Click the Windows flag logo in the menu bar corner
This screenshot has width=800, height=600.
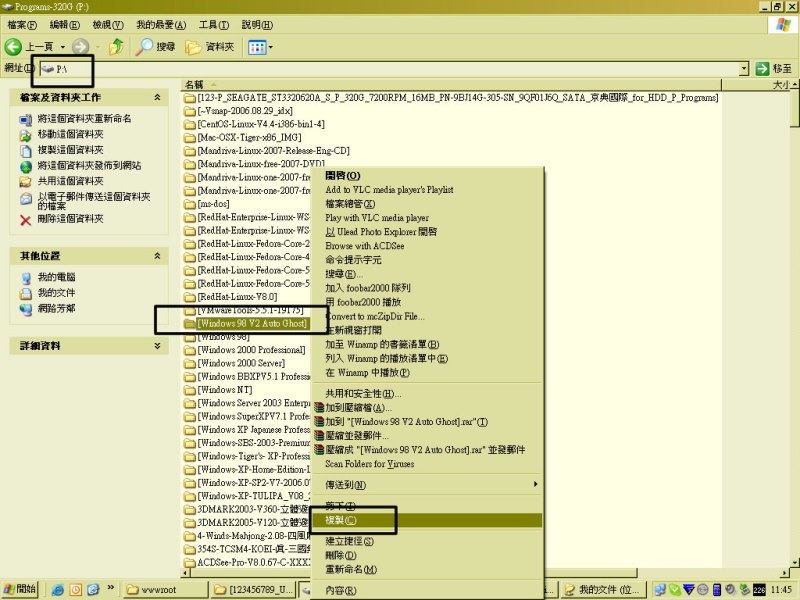click(783, 24)
